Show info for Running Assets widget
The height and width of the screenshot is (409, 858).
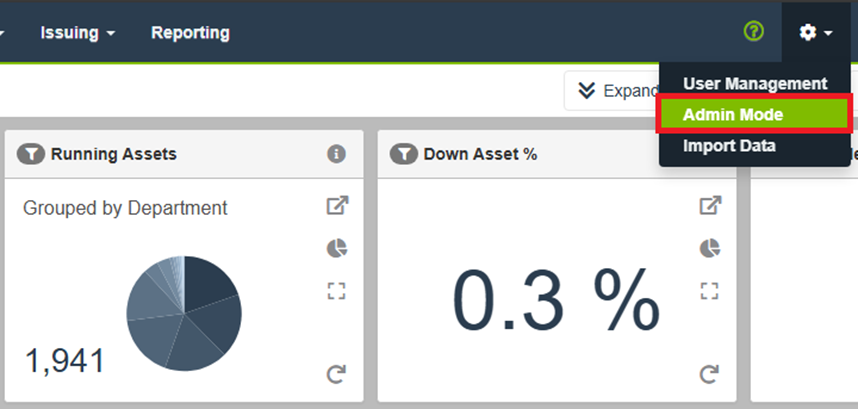coord(336,154)
